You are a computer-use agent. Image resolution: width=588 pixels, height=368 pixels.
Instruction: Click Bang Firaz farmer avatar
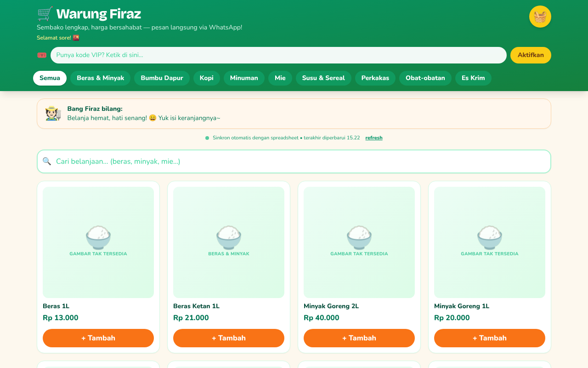pyautogui.click(x=53, y=113)
